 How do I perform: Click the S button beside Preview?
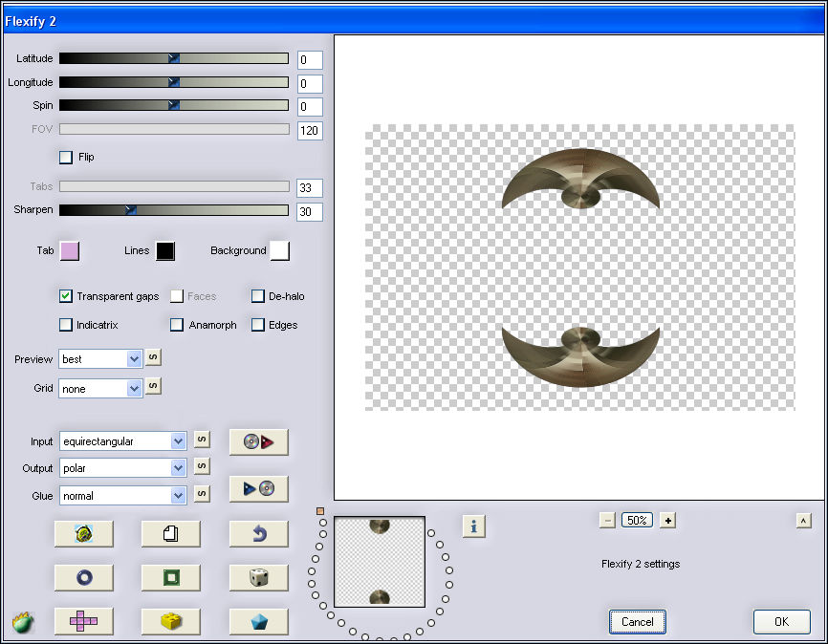pos(153,357)
